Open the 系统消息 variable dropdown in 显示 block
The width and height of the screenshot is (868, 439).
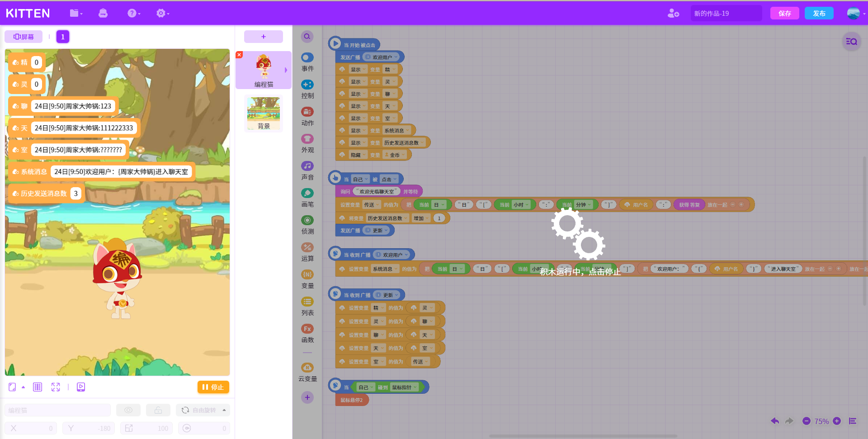[x=397, y=131]
